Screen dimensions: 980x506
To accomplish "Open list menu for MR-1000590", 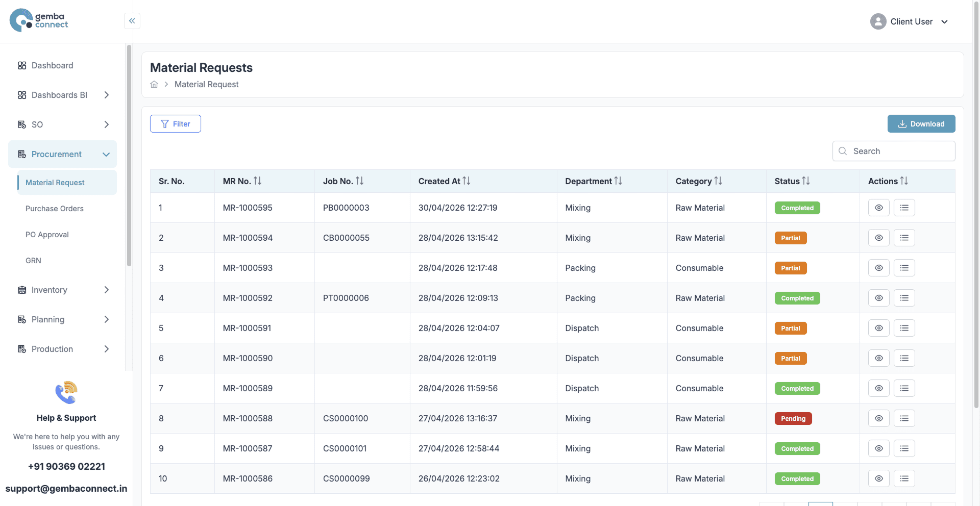I will (904, 358).
